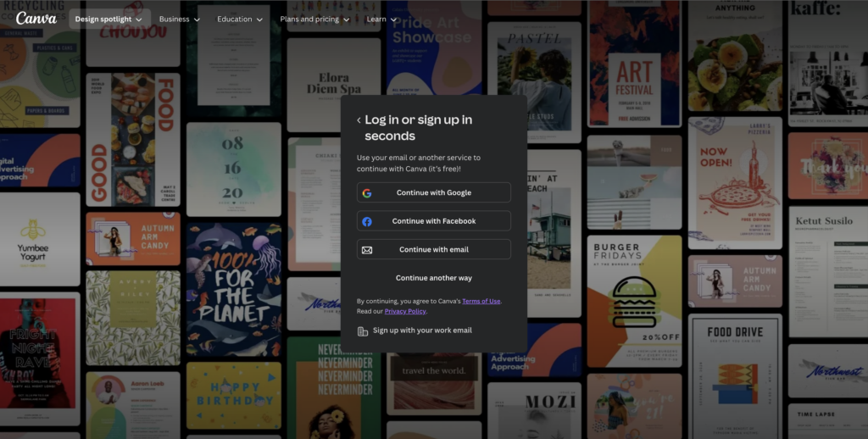Image resolution: width=868 pixels, height=439 pixels.
Task: Click the Google logo icon
Action: click(367, 193)
